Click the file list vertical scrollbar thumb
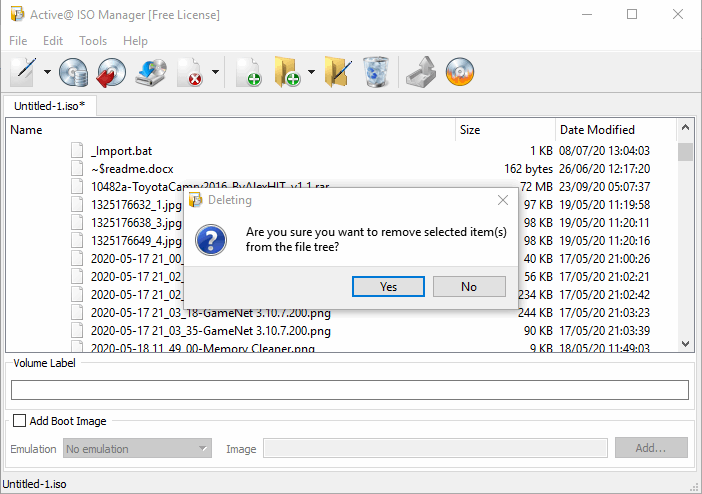This screenshot has height=494, width=702. tap(685, 152)
